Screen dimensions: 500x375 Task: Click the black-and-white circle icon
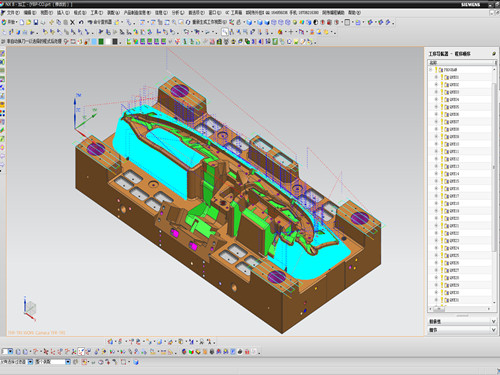(316, 22)
